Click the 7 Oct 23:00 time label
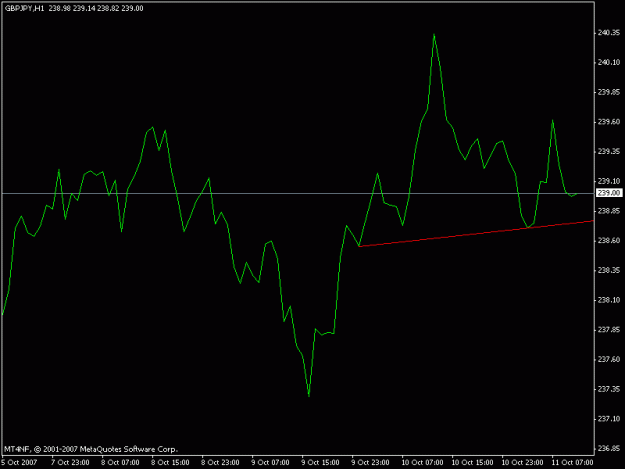Image resolution: width=625 pixels, height=469 pixels. 70,462
